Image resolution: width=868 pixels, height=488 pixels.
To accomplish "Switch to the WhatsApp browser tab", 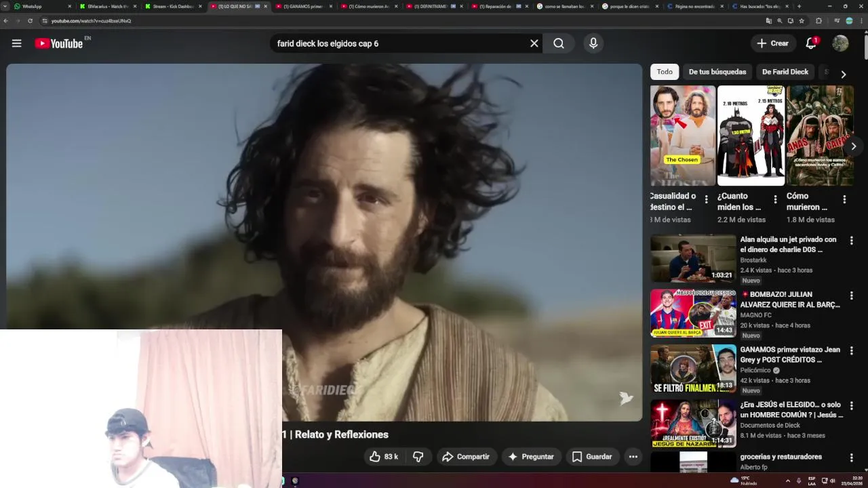I will click(41, 6).
